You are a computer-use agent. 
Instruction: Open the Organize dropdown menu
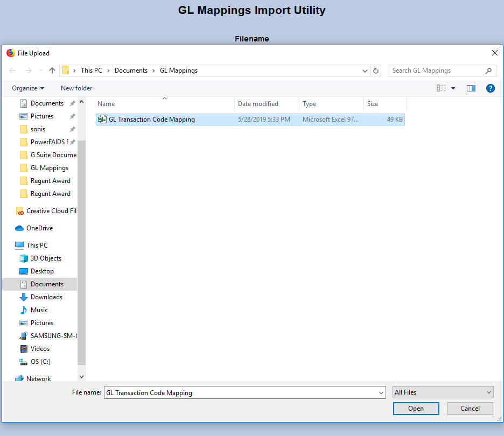point(28,88)
